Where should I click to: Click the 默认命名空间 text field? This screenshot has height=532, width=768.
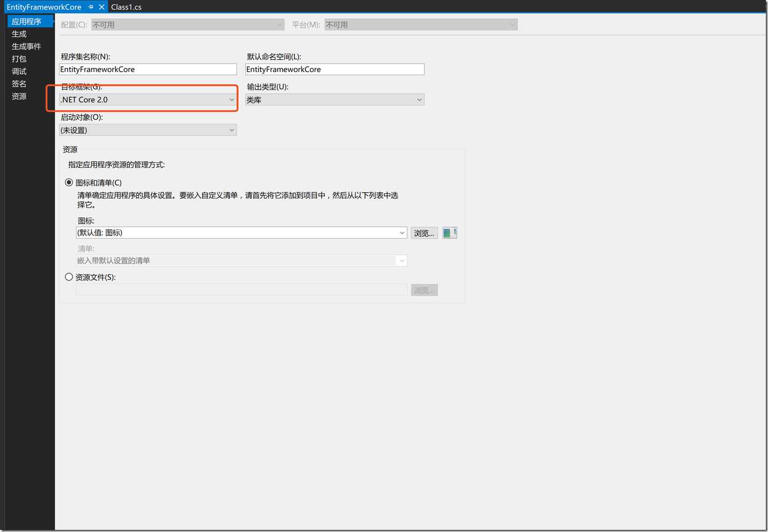click(334, 70)
